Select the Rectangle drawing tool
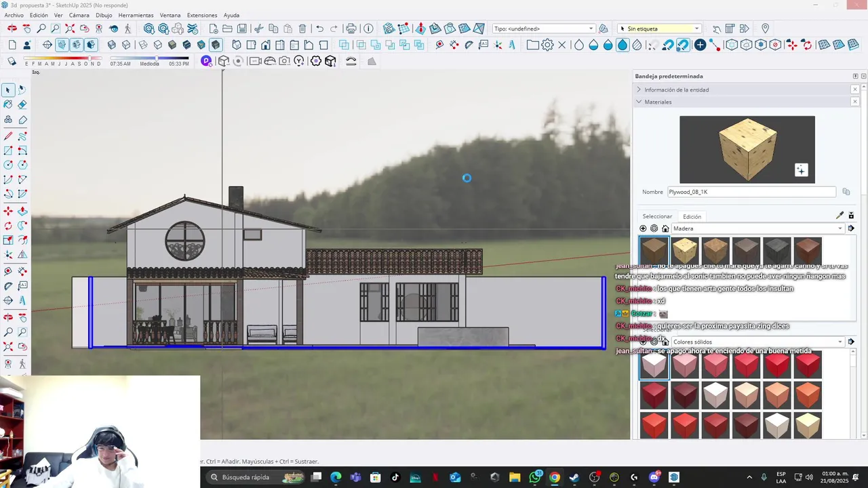Screen dimensions: 868x488 tap(8, 150)
